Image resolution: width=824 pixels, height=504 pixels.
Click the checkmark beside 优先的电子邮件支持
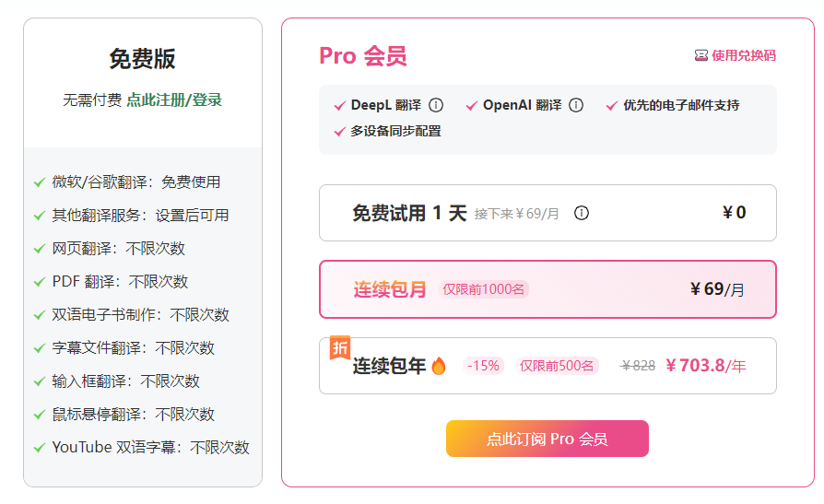[x=611, y=106]
